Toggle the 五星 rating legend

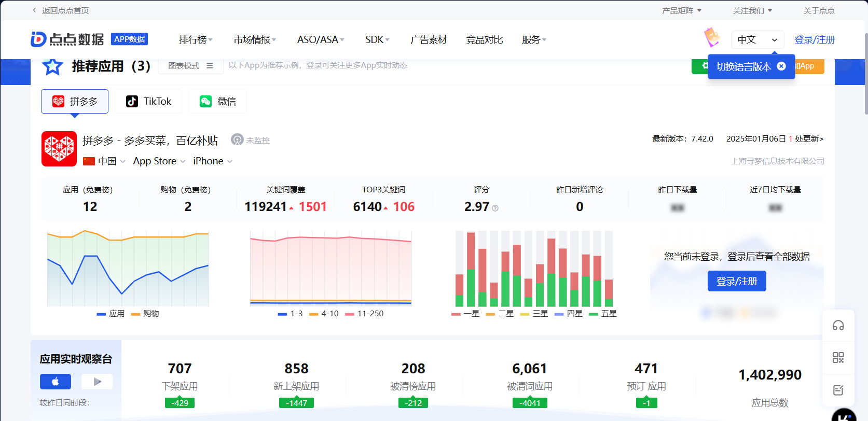(603, 314)
